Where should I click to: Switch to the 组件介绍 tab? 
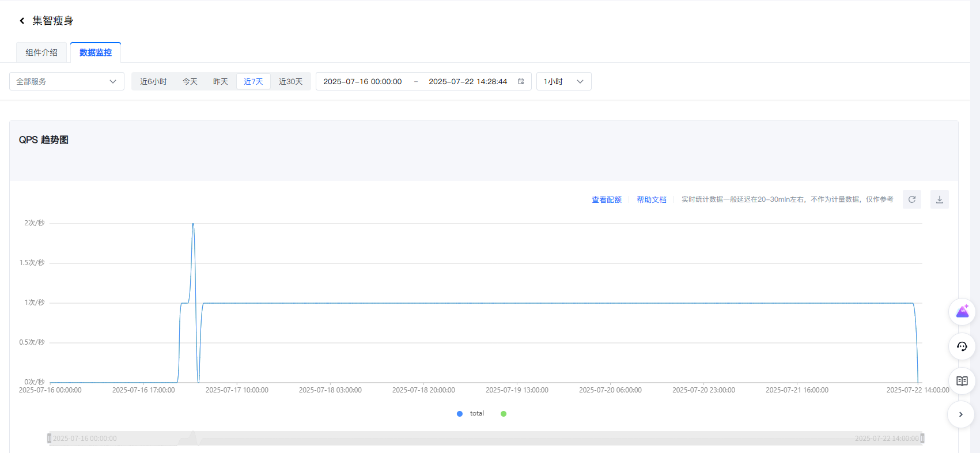41,52
